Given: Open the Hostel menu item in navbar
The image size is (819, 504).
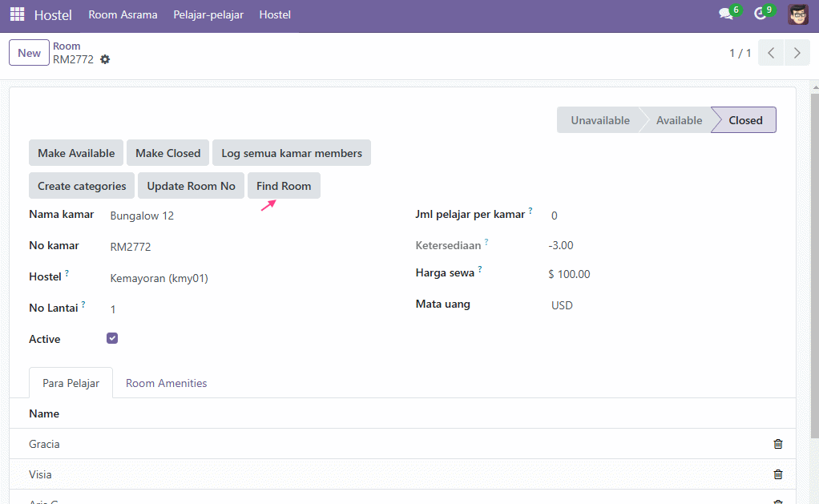Looking at the screenshot, I should 275,14.
